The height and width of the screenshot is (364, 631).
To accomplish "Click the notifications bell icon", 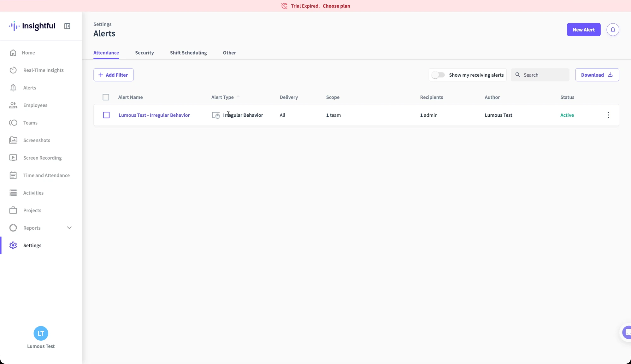I will pyautogui.click(x=613, y=30).
